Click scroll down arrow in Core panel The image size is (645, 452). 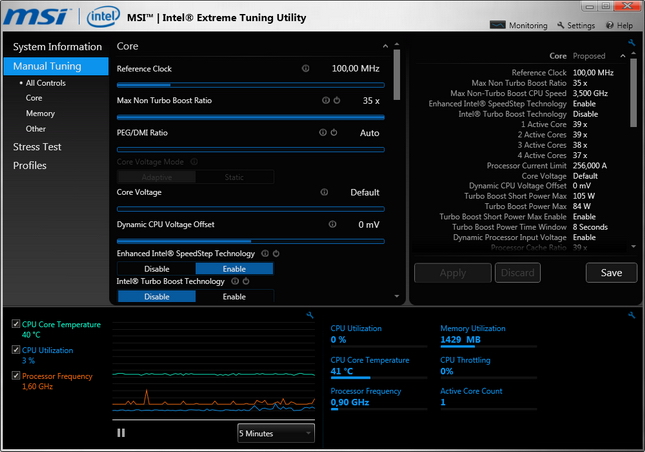[397, 296]
